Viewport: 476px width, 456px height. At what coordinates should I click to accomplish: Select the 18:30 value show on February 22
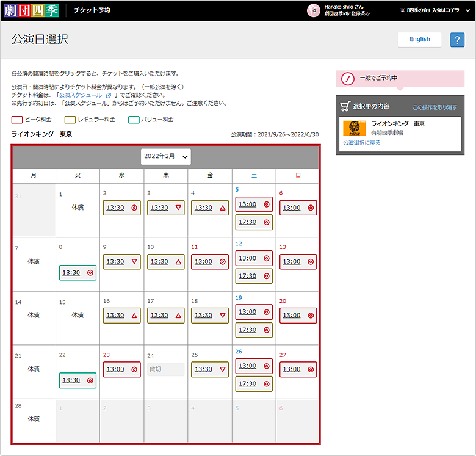coord(78,380)
